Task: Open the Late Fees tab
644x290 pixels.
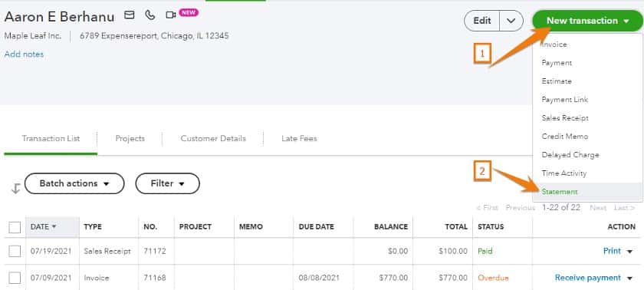Action: [299, 138]
